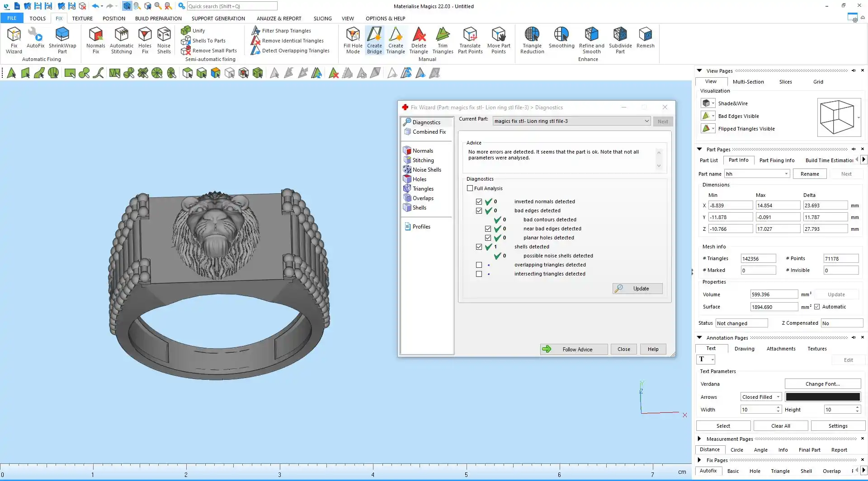Open the Fix Wizard tool
Image resolution: width=868 pixels, height=481 pixels.
[x=14, y=40]
